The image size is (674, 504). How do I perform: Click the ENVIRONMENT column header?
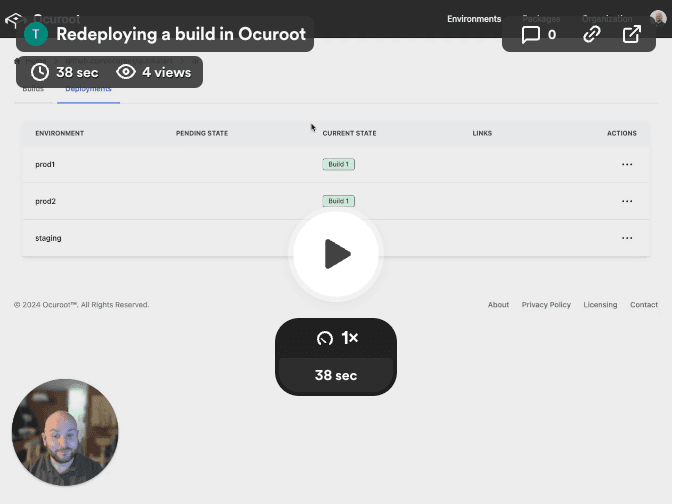click(x=60, y=133)
